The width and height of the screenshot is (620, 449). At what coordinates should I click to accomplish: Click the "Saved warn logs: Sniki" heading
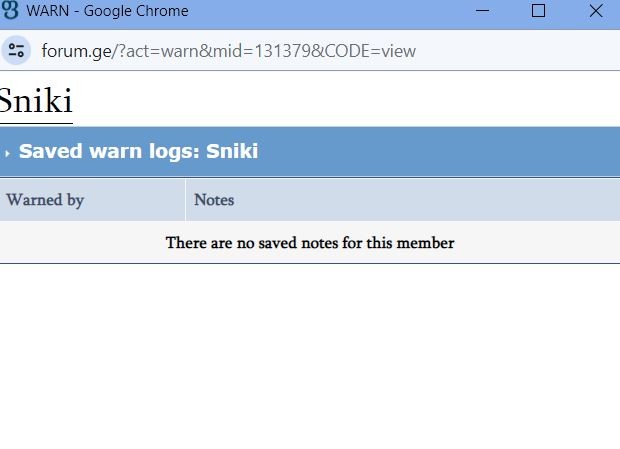tap(138, 152)
